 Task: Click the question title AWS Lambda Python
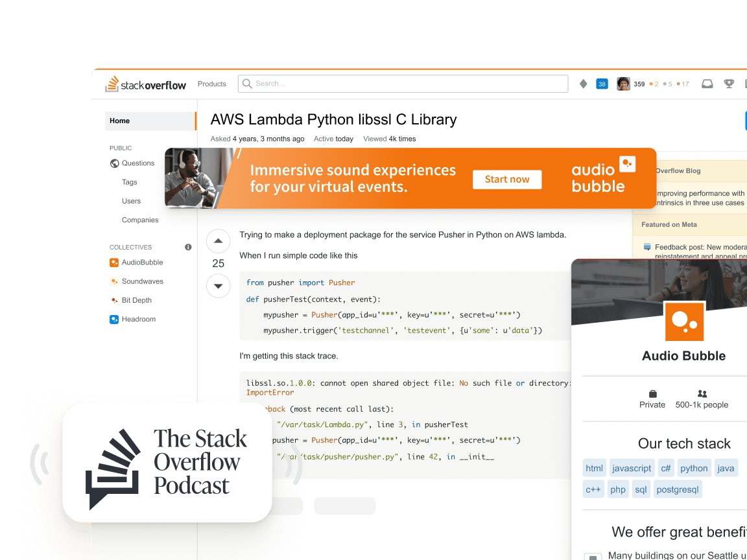click(333, 119)
